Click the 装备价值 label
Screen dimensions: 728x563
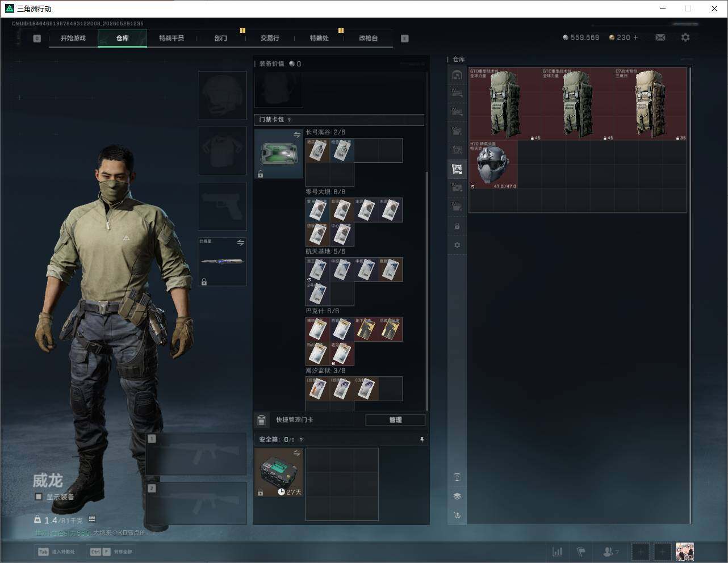[x=272, y=64]
